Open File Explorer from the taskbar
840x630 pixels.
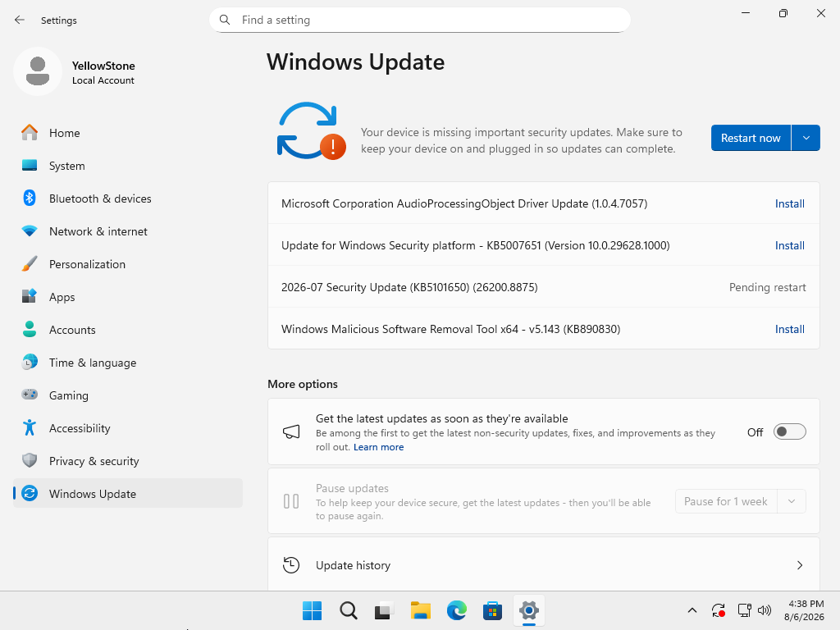coord(421,610)
